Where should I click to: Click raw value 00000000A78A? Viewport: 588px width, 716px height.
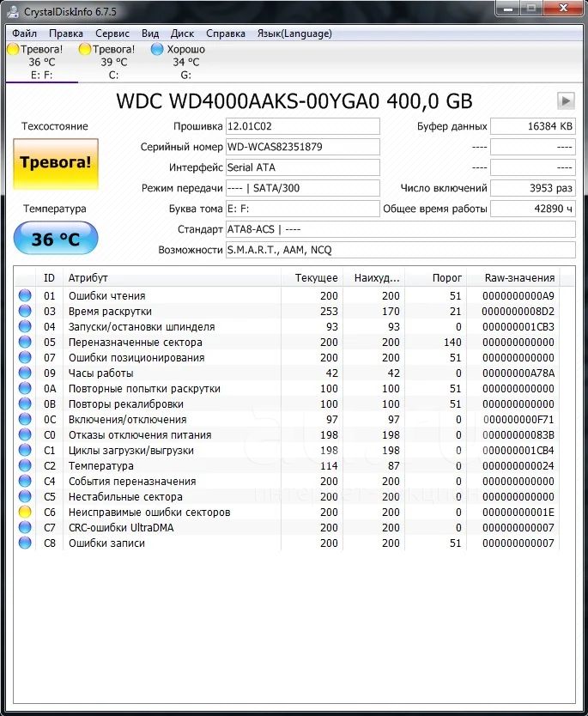point(518,373)
